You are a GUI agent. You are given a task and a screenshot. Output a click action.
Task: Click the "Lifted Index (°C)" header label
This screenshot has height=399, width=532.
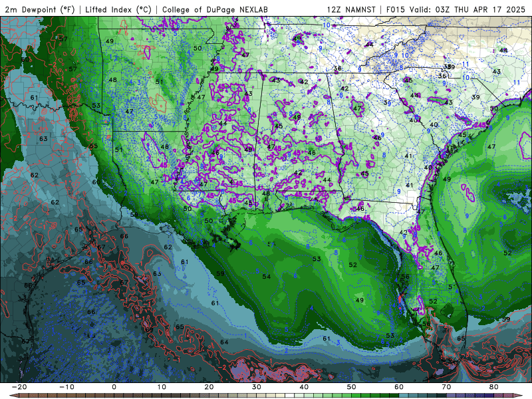118,10
